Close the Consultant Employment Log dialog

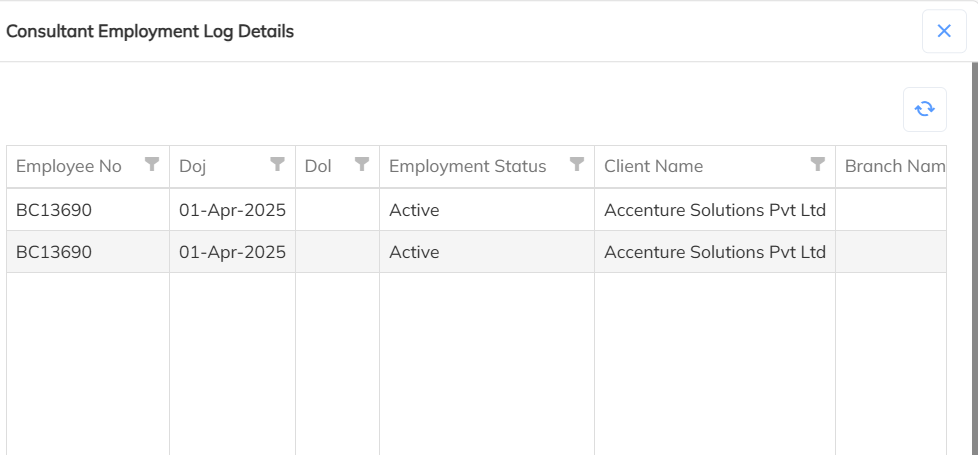pos(944,31)
